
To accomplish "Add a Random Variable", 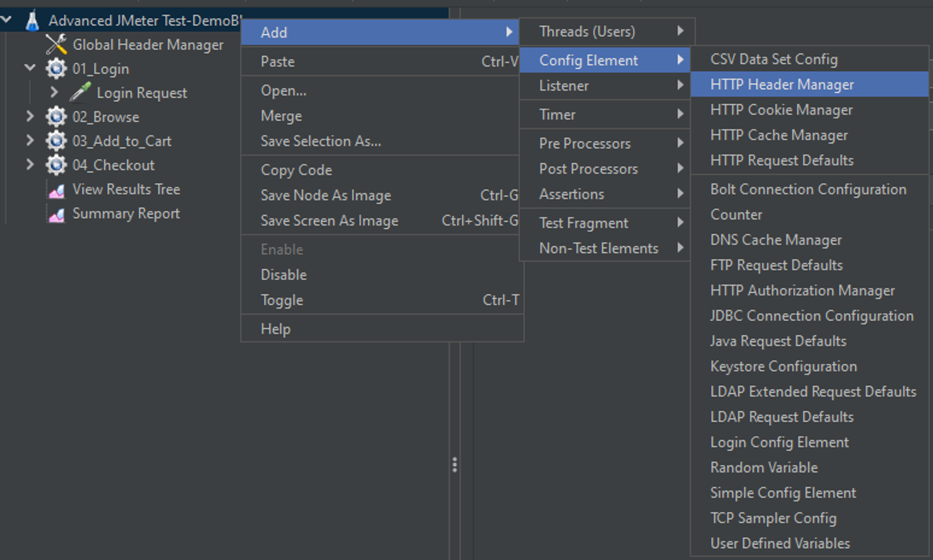I will [810, 468].
